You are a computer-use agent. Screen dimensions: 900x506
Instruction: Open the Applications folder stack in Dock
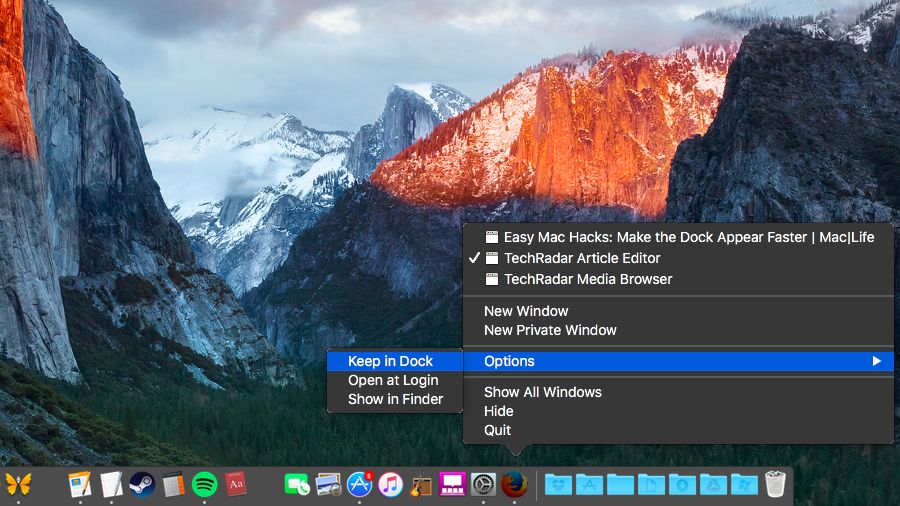[589, 485]
